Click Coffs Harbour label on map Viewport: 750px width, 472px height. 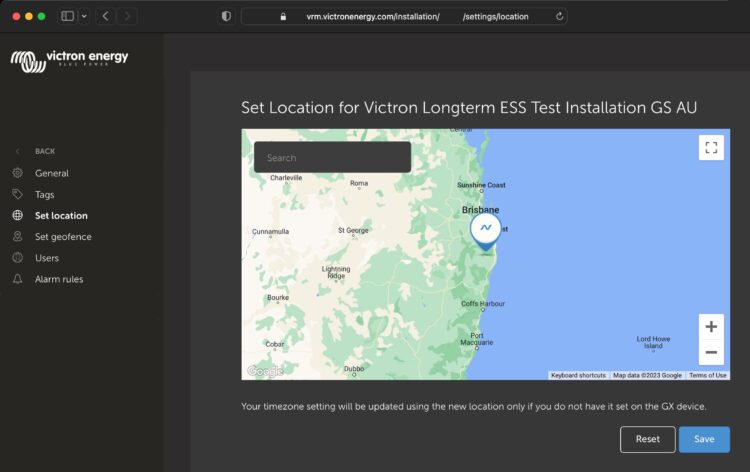pos(483,304)
